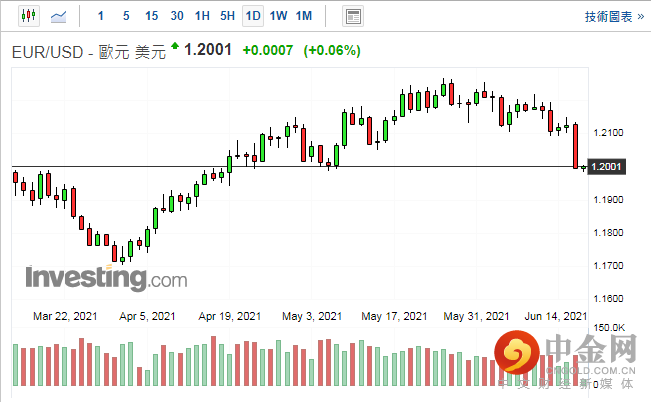Screen dimensions: 651x402
Task: Click the last red candlestick on chart
Action: pos(576,145)
